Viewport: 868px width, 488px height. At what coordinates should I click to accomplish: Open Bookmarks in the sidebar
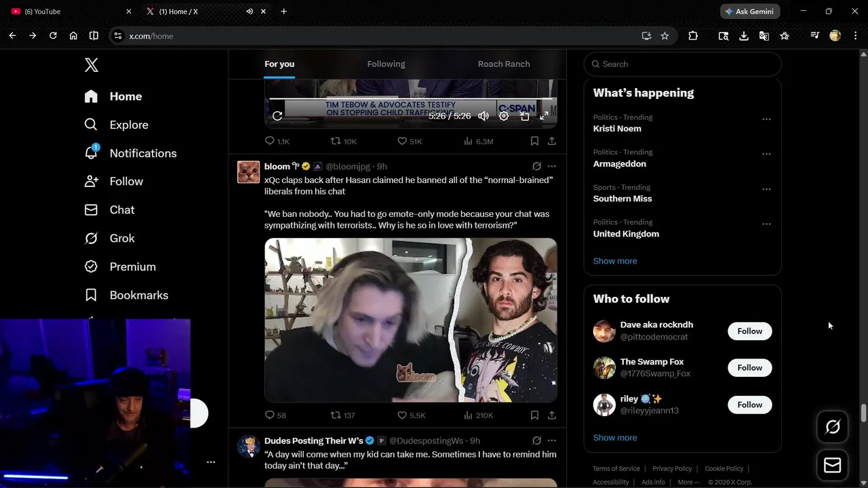point(126,296)
